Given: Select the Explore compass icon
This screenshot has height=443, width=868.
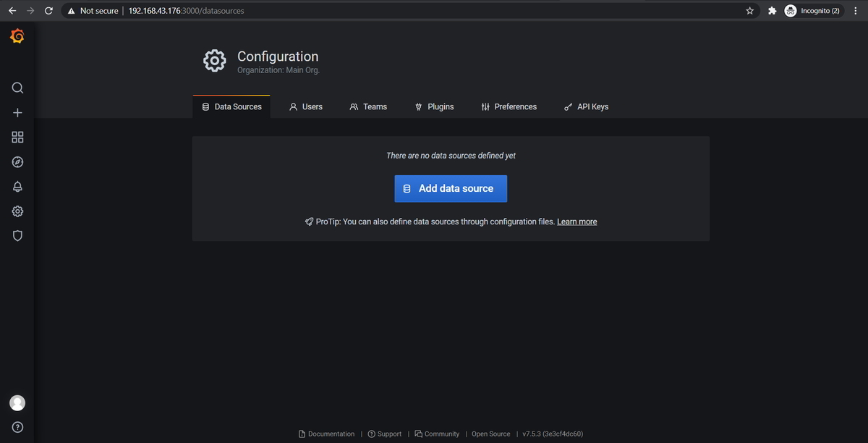Looking at the screenshot, I should tap(17, 161).
